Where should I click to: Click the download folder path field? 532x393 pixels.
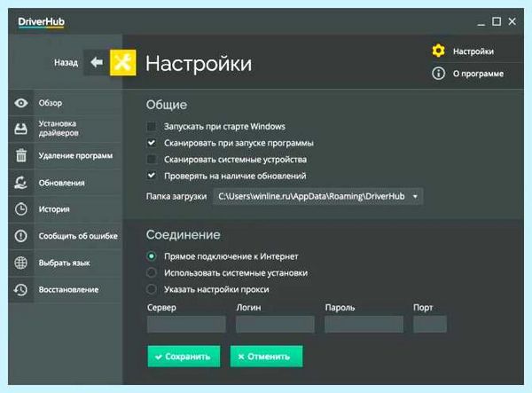(318, 197)
